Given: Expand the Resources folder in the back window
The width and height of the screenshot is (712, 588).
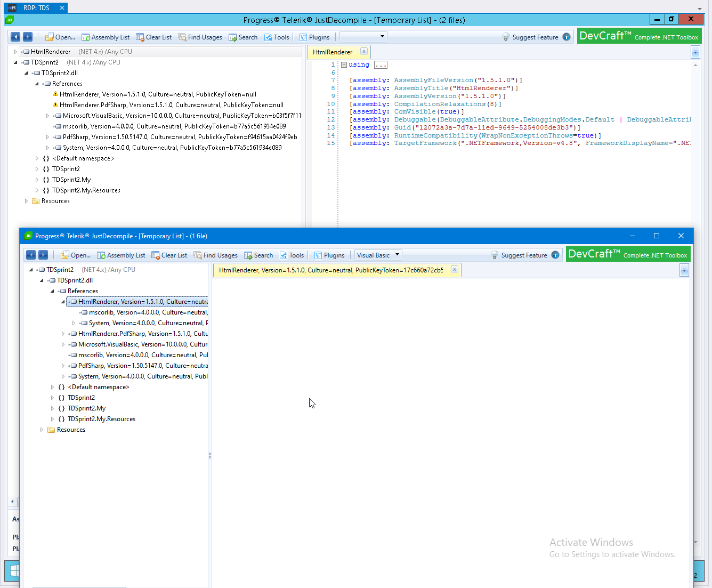Looking at the screenshot, I should [x=26, y=201].
